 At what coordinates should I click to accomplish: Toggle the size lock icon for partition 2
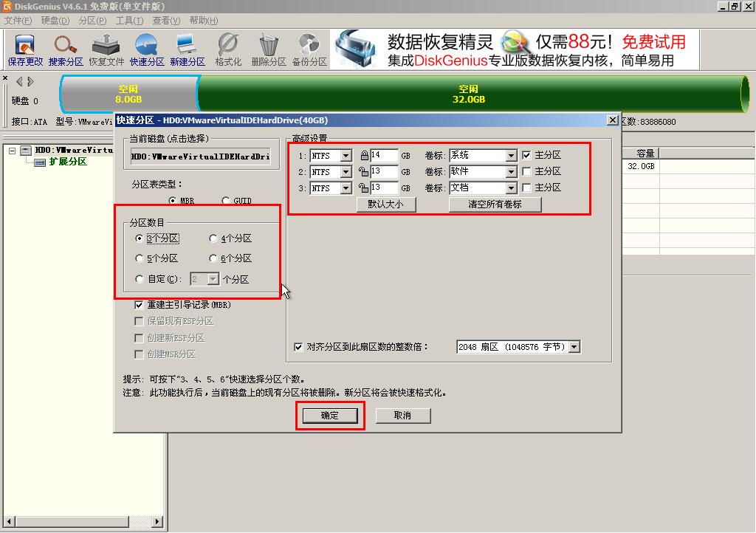(363, 171)
